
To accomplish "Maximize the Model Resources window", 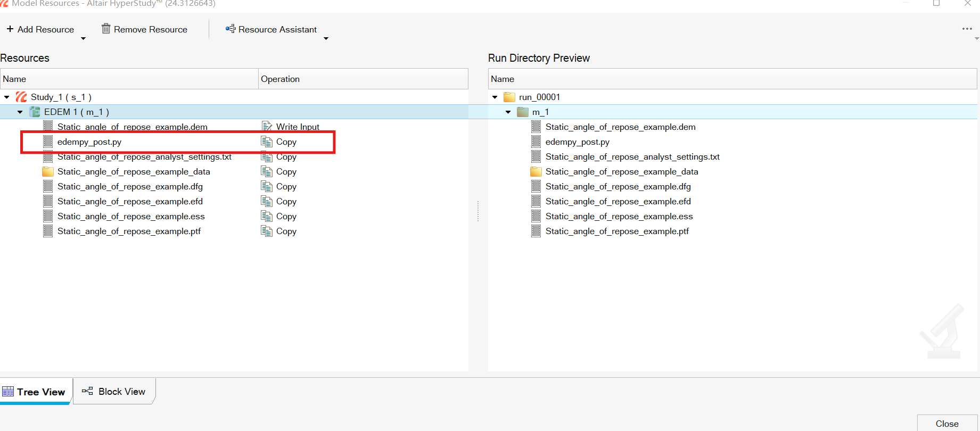I will tap(936, 3).
